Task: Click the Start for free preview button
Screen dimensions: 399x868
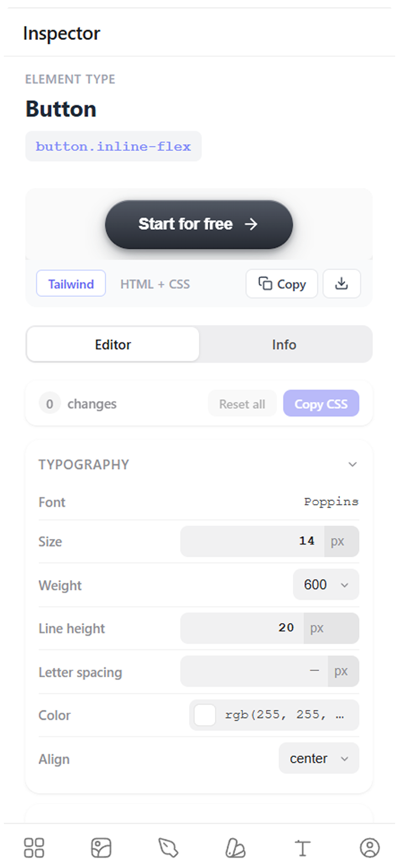Action: tap(199, 224)
